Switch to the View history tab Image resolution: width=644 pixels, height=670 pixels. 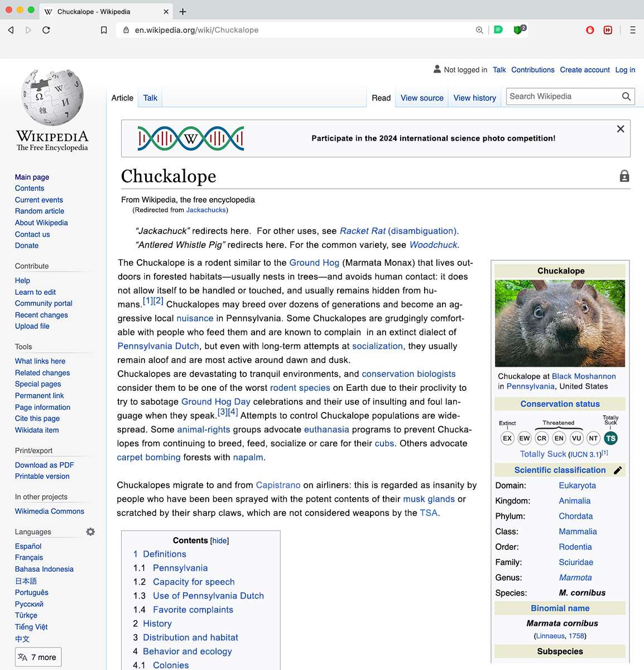point(474,98)
